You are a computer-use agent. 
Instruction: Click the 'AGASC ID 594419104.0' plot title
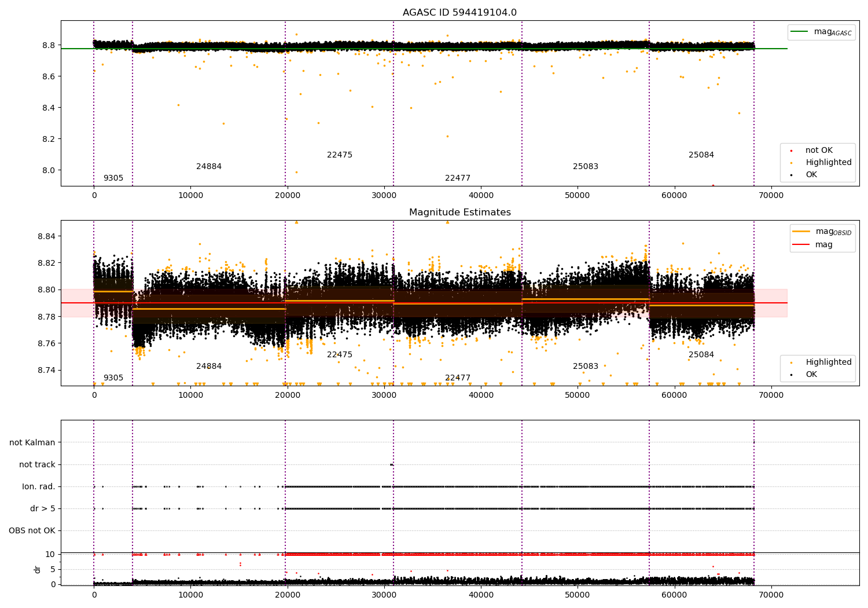point(459,13)
